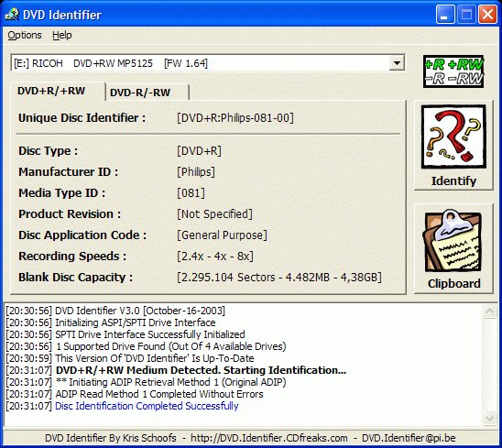Click the DVD.Identifier.CDfreaks.com URL in status bar
Screen dimensions: 502x448
pyautogui.click(x=269, y=438)
